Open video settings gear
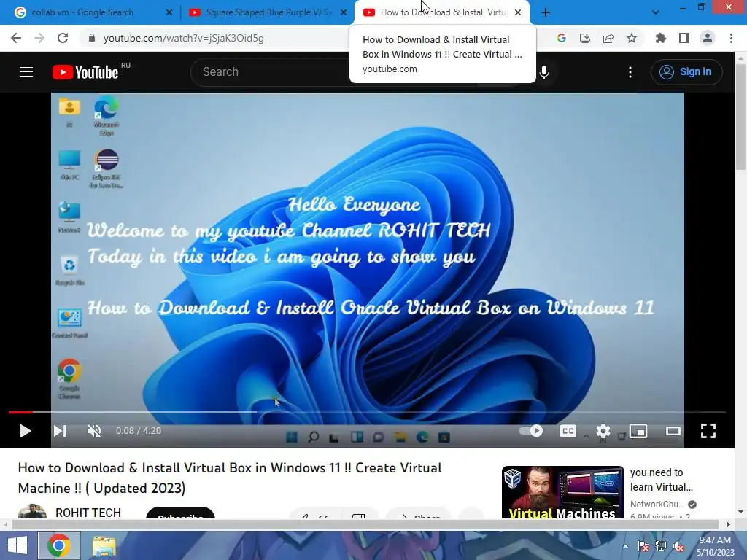747x560 pixels. point(603,431)
